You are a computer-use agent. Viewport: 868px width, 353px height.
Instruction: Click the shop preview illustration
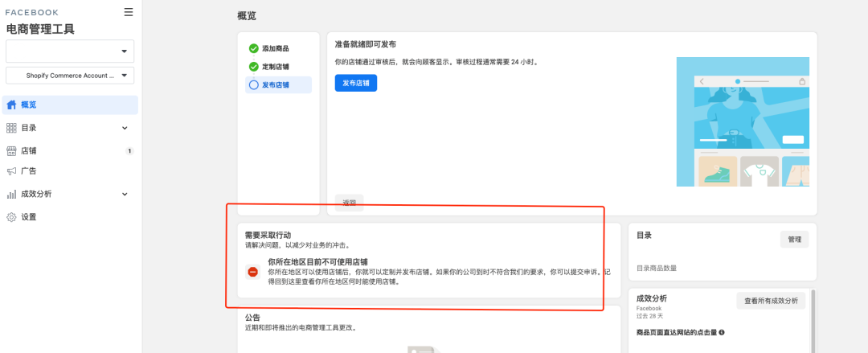click(x=743, y=122)
